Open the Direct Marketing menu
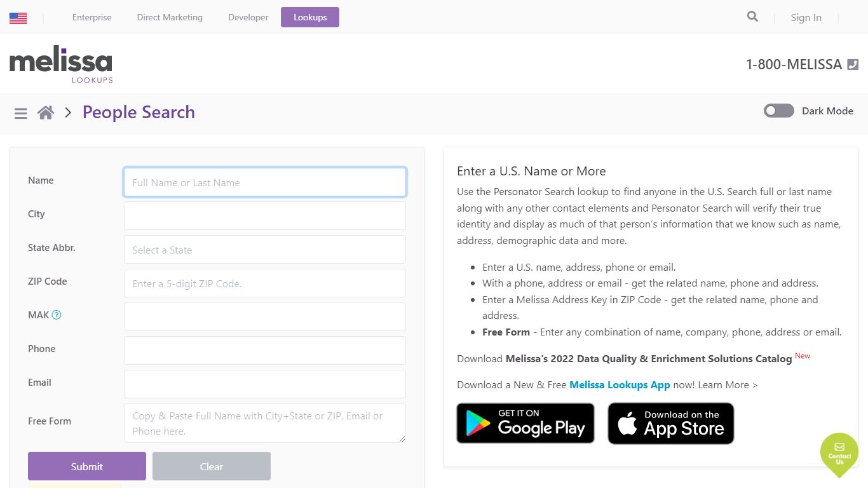This screenshot has width=868, height=488. click(x=170, y=17)
